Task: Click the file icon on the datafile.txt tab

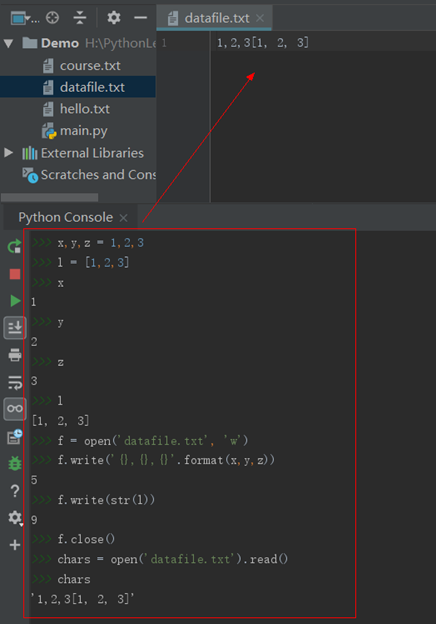Action: (x=173, y=18)
